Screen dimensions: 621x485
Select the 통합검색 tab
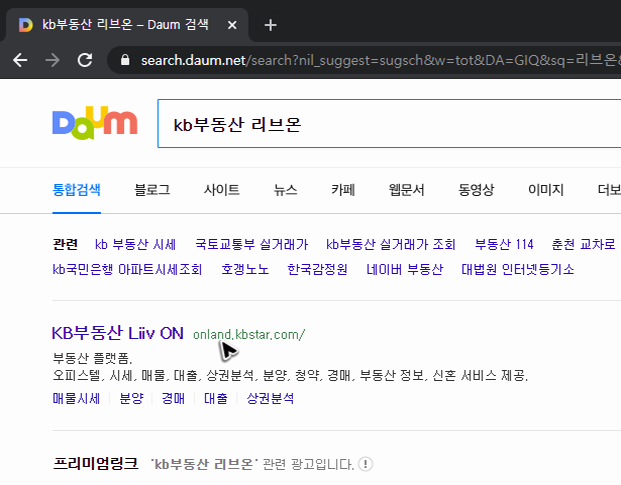[x=76, y=190]
